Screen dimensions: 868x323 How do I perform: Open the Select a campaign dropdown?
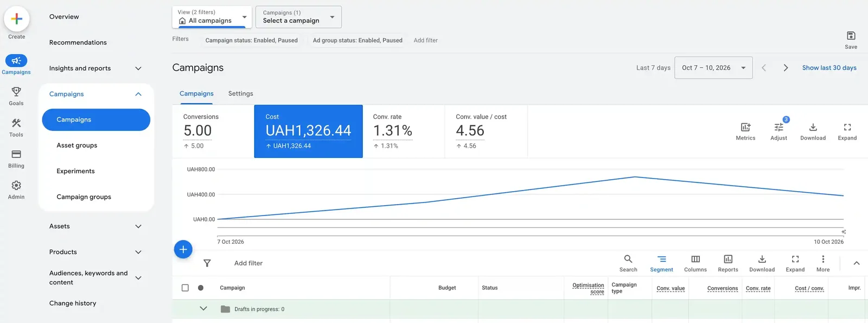pos(298,17)
